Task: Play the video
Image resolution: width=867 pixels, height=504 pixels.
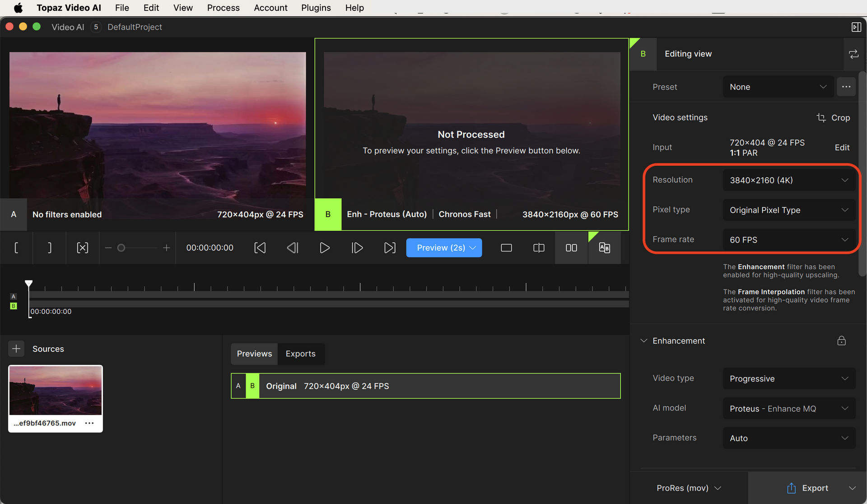Action: click(325, 247)
